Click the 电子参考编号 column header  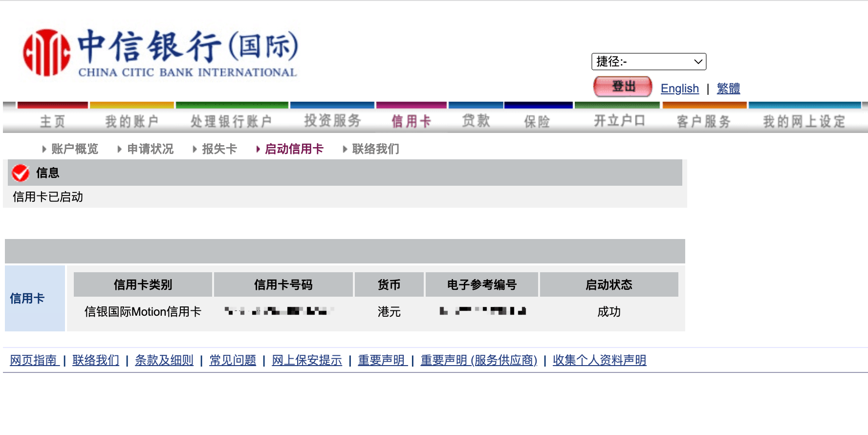click(x=482, y=284)
